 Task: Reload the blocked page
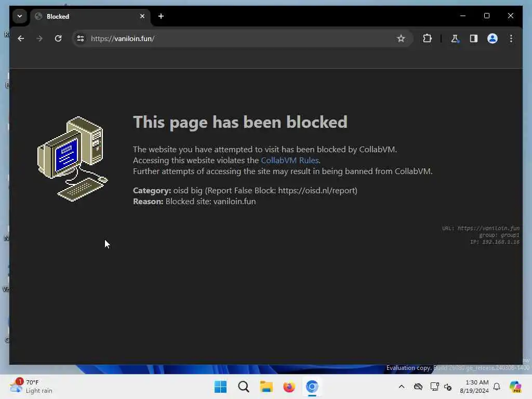coord(58,38)
